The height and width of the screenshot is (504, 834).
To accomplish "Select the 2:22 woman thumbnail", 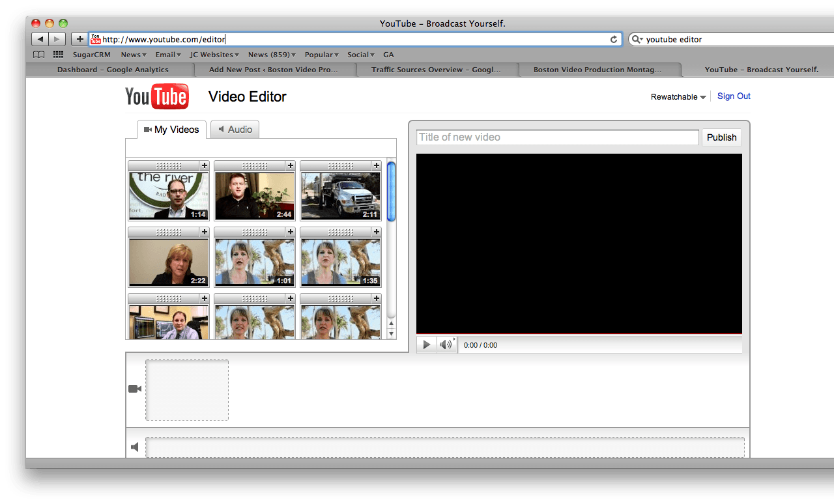I will [x=169, y=262].
